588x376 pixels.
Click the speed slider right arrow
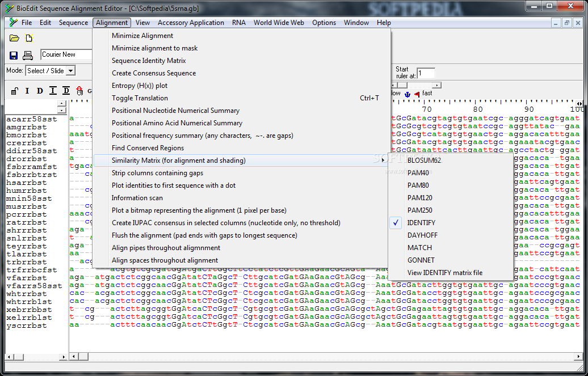[x=436, y=86]
